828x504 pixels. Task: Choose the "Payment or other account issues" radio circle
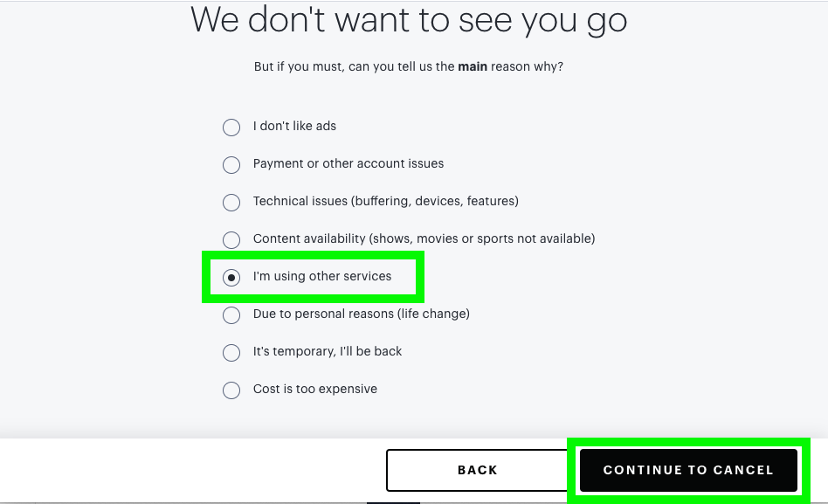tap(231, 165)
